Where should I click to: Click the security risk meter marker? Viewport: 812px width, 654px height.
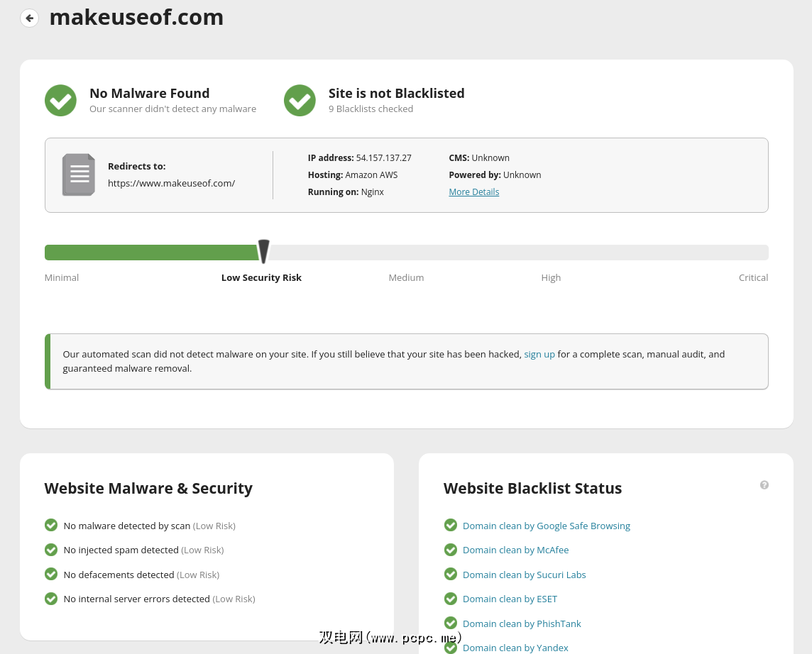tap(263, 252)
